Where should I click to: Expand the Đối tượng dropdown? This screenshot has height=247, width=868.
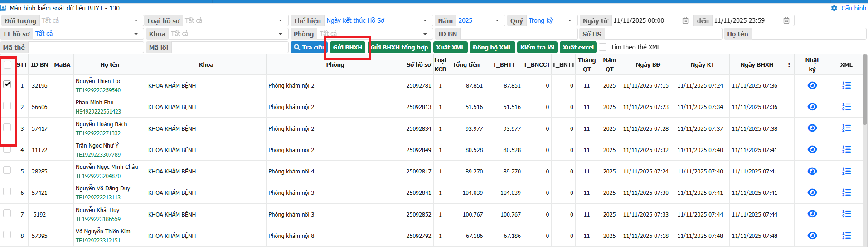[x=136, y=20]
